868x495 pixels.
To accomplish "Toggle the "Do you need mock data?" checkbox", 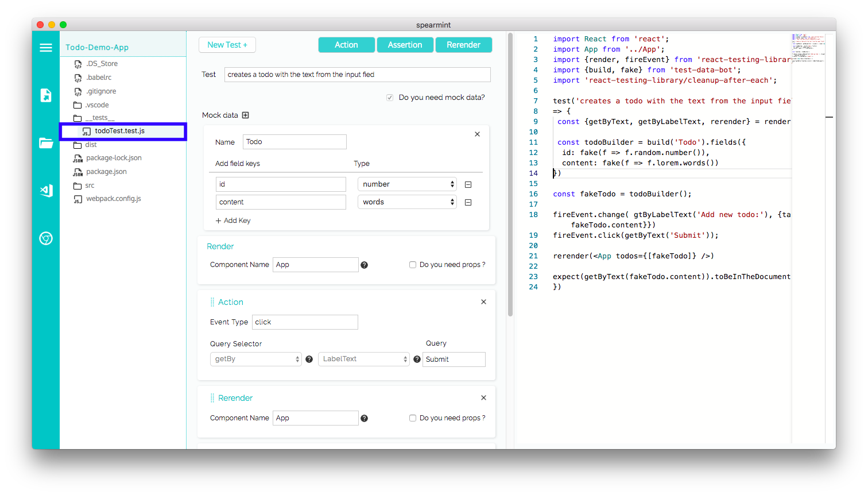I will [390, 98].
